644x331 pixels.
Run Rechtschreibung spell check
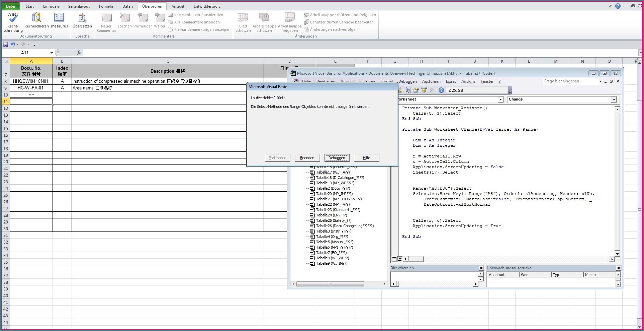pos(13,22)
